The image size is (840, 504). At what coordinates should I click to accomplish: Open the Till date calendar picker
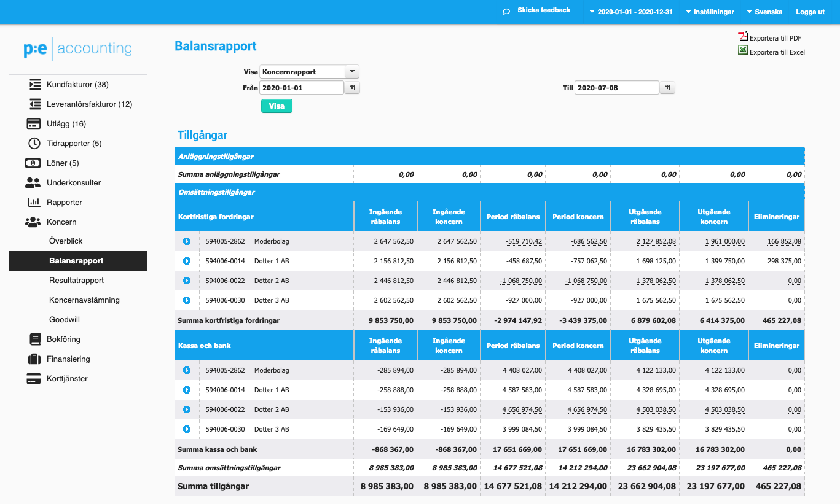tap(668, 88)
